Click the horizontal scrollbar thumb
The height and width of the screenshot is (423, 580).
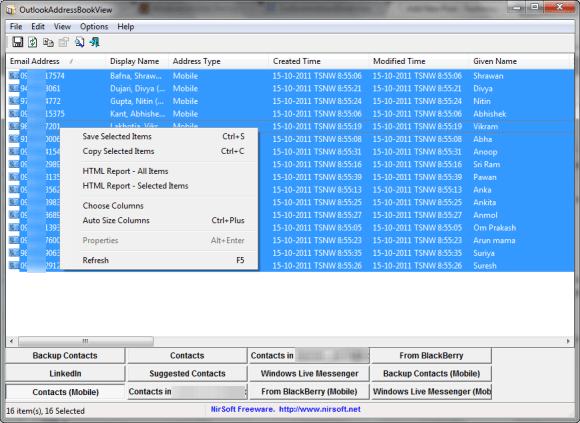click(x=86, y=341)
